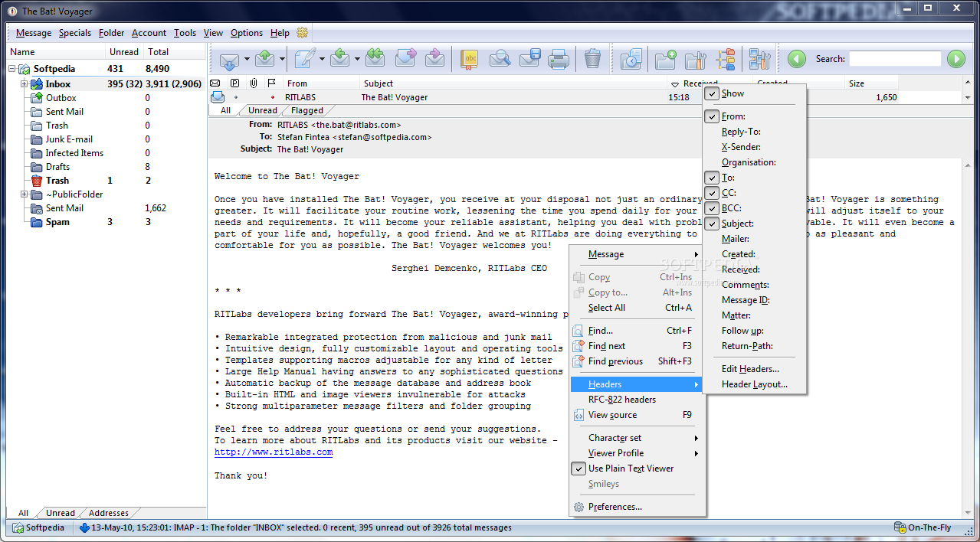This screenshot has height=542, width=980.
Task: Choose View source from context menu
Action: [x=636, y=415]
